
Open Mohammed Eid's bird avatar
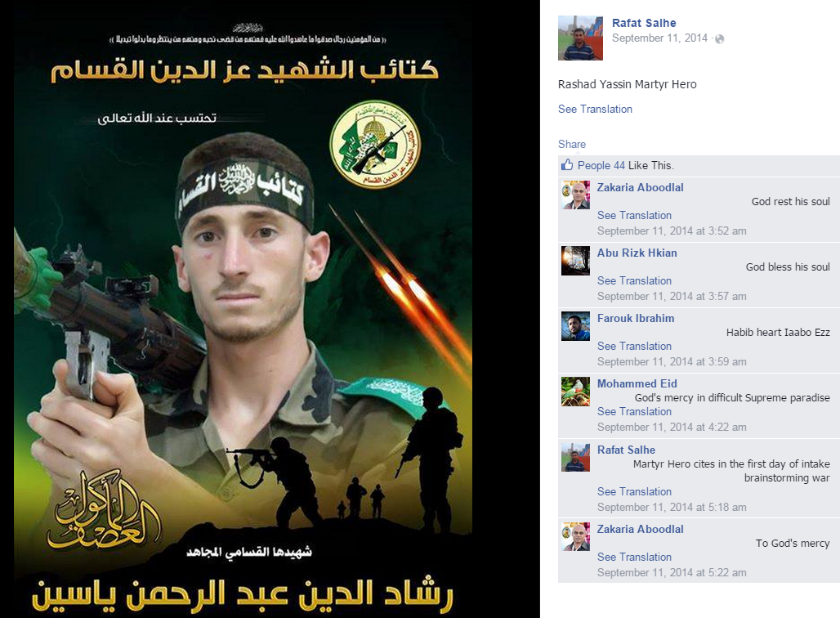[x=575, y=392]
